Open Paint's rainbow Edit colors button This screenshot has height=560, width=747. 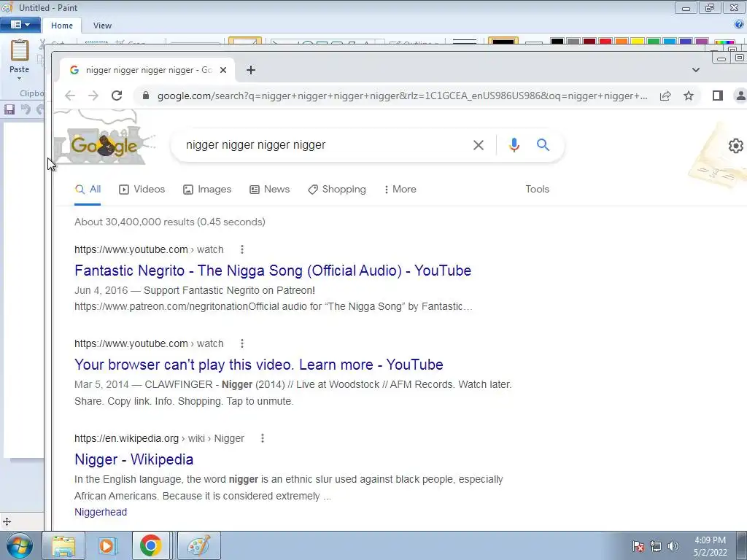click(724, 42)
